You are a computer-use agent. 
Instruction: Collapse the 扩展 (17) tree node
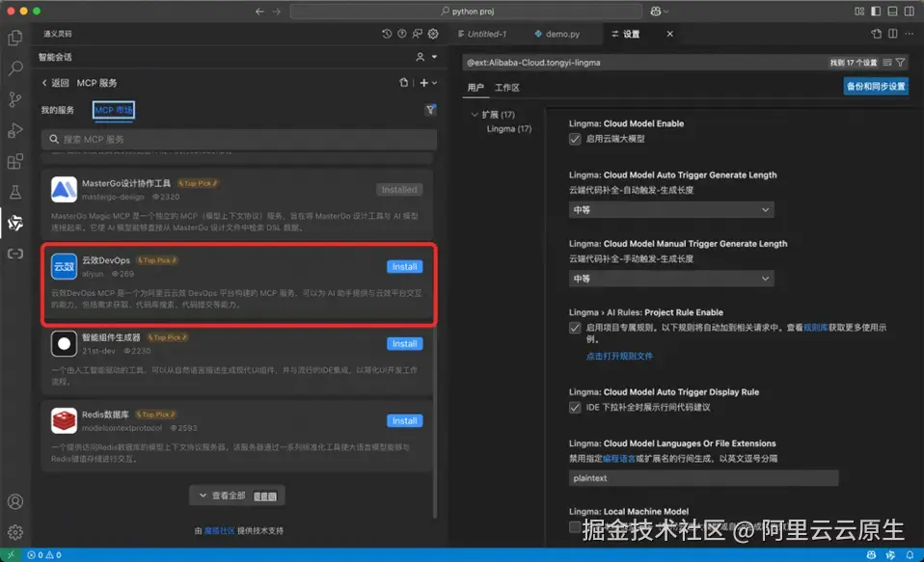[x=475, y=115]
